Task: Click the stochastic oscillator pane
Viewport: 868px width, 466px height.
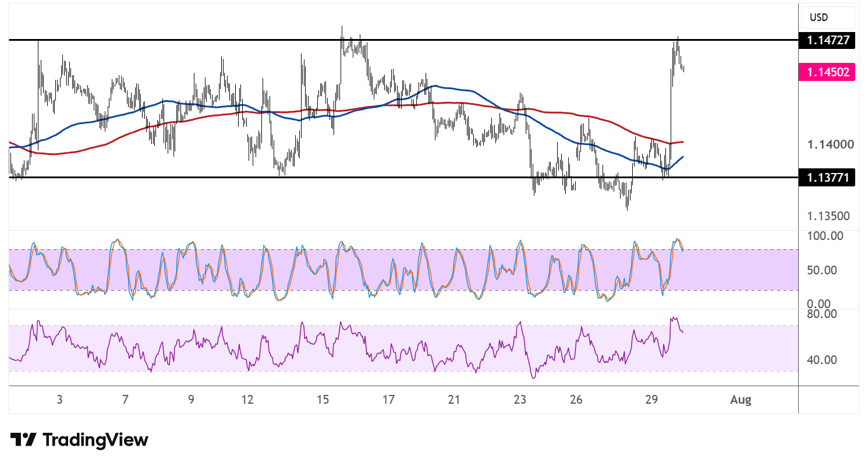Action: tap(403, 270)
